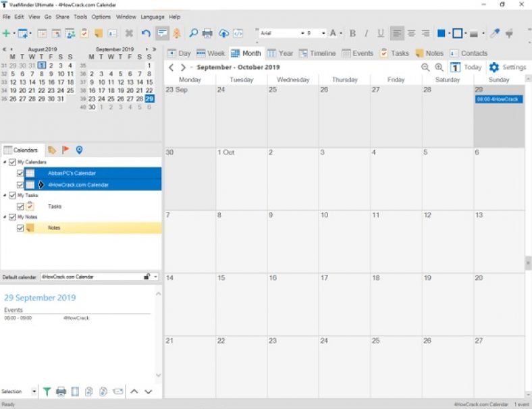The image size is (532, 409).
Task: Collapse the My Calendars tree group
Action: 5,162
